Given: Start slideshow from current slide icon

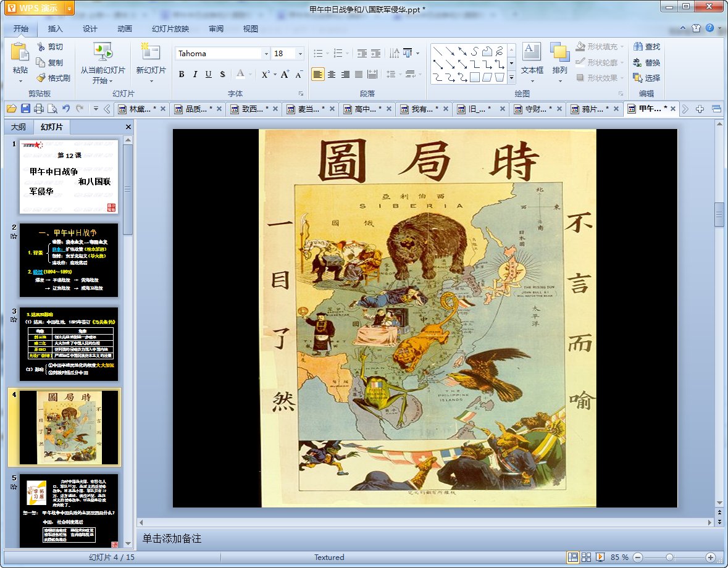Looking at the screenshot, I should click(103, 51).
